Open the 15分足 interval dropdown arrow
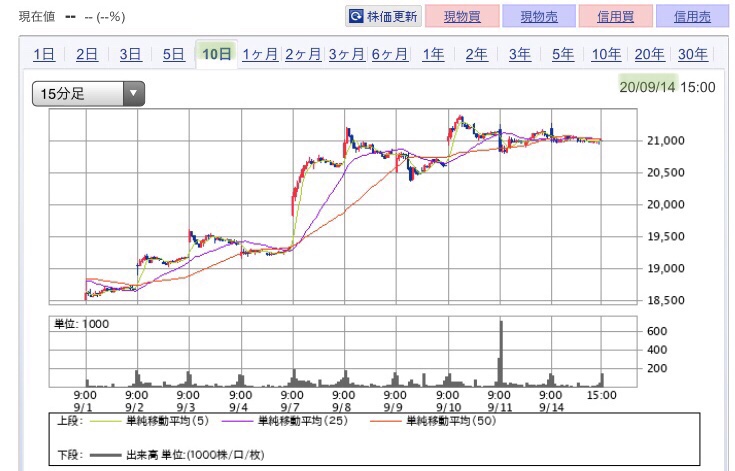The height and width of the screenshot is (471, 735). point(134,93)
